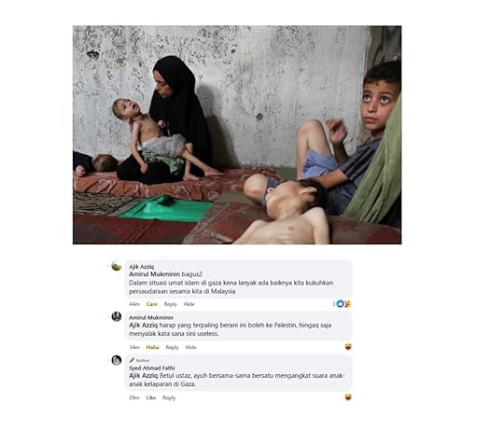Reply to Ajik Azziq's comment

coord(171,304)
